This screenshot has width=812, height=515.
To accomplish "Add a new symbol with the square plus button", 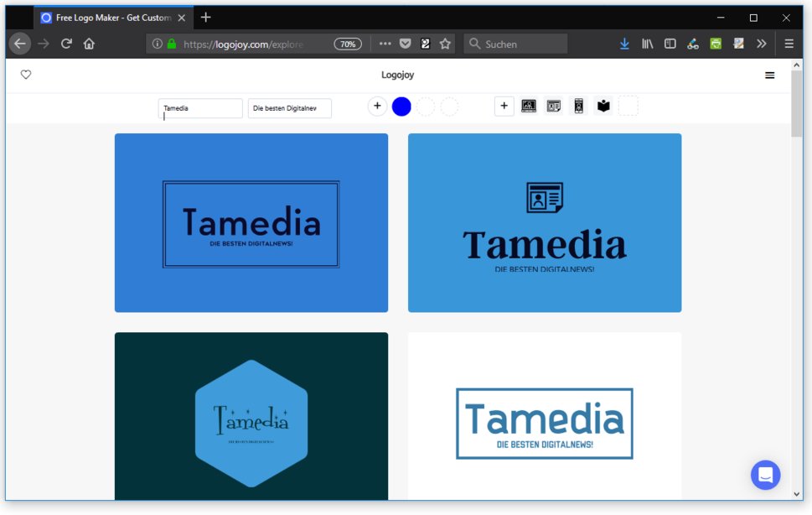I will 504,107.
